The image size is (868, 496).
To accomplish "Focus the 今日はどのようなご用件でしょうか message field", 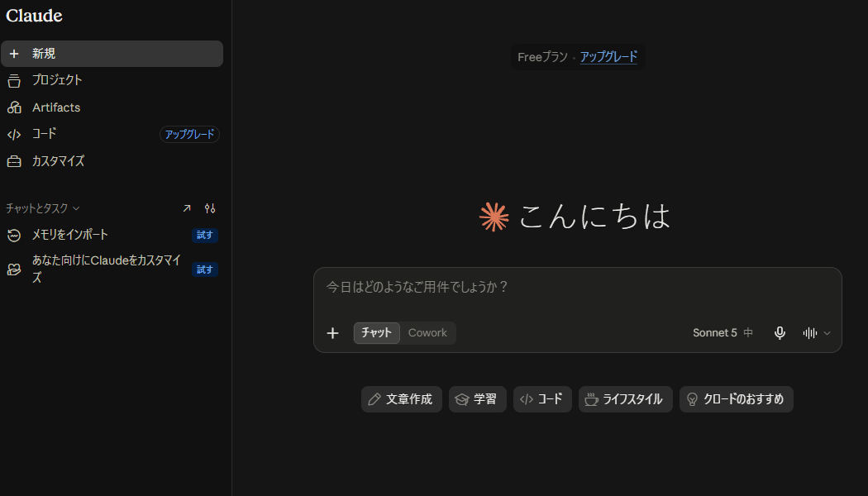I will [x=577, y=288].
